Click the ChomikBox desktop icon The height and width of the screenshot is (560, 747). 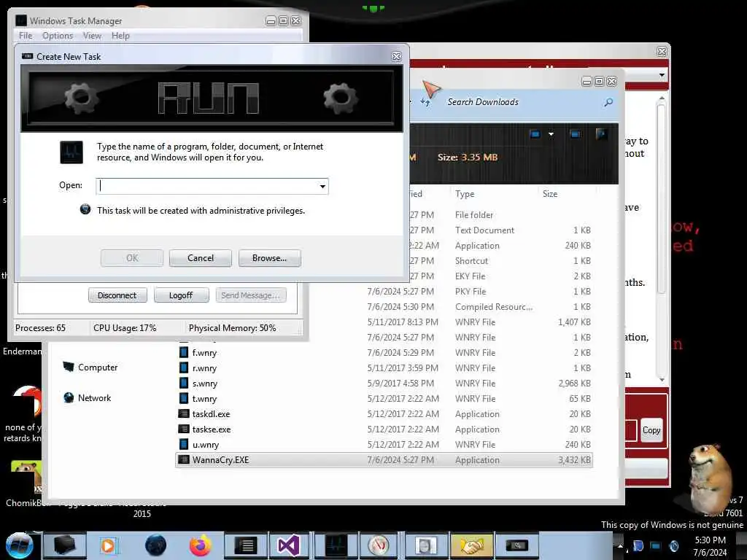[x=26, y=481]
